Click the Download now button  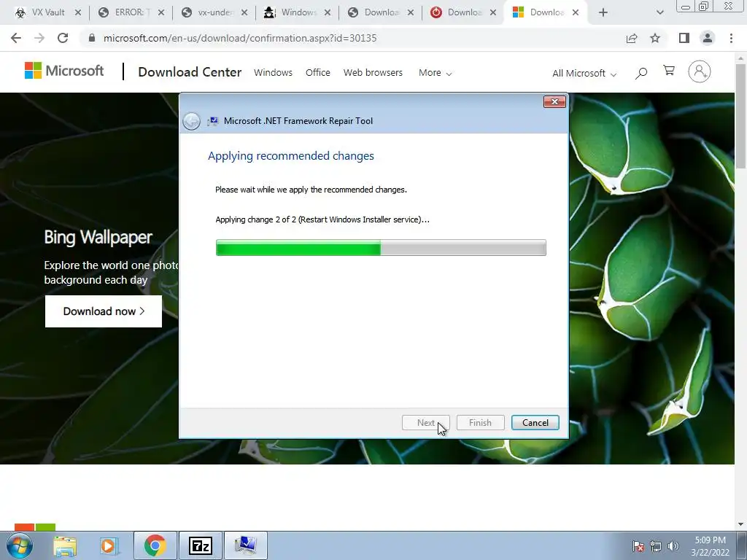tap(104, 311)
